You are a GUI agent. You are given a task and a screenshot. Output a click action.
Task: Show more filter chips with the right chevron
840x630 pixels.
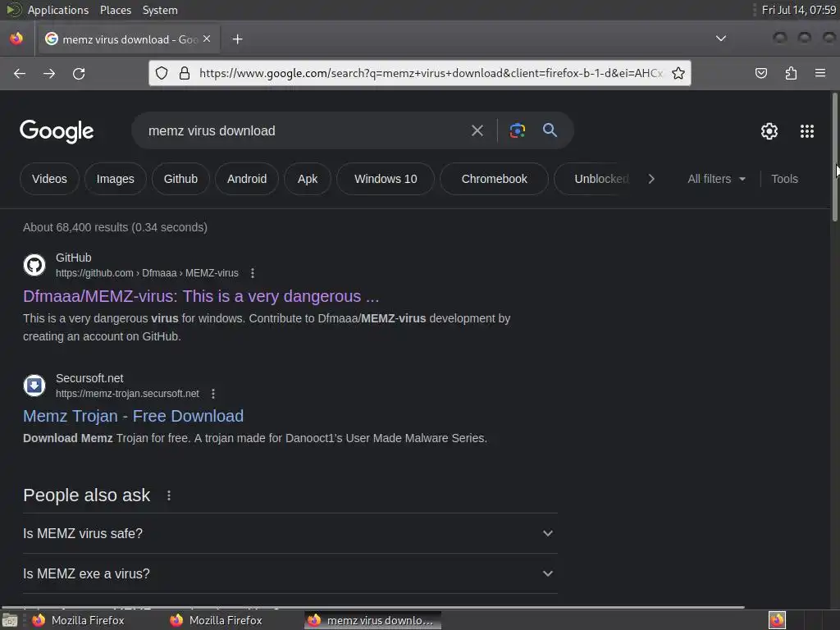pyautogui.click(x=651, y=179)
